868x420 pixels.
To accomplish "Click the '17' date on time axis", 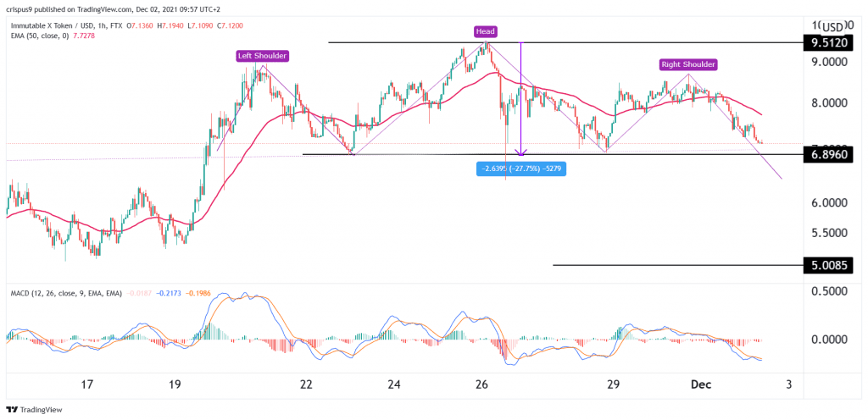I will [x=88, y=384].
